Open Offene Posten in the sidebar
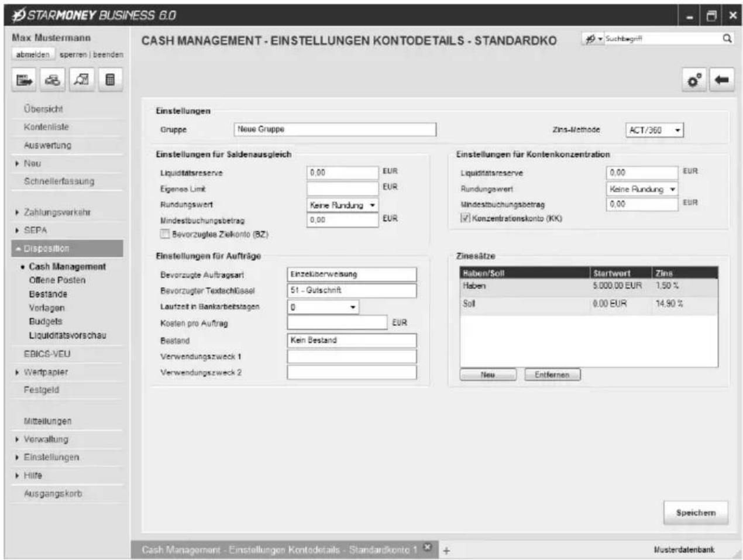The height and width of the screenshot is (560, 743). tap(57, 280)
